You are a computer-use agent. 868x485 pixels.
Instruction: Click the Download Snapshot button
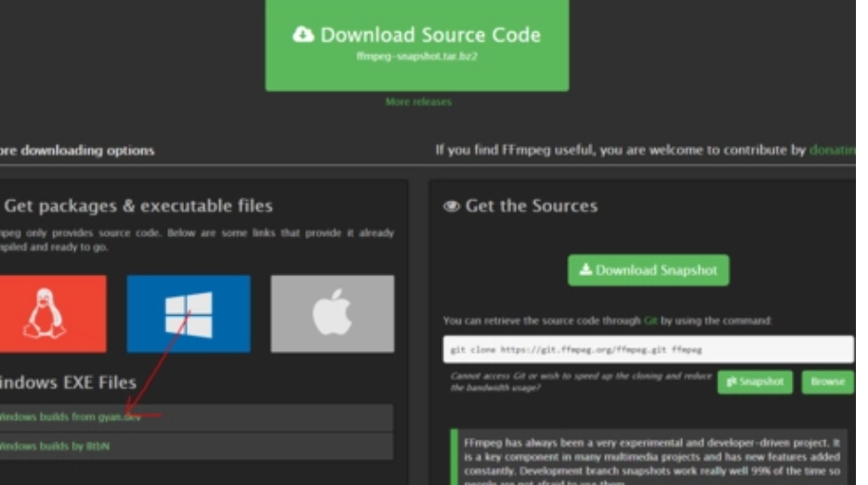click(649, 270)
